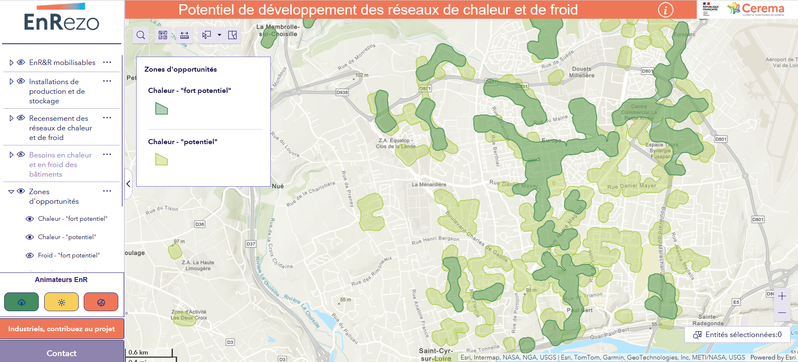This screenshot has height=362, width=798.
Task: Click Entités sélectionnées:0 indicator
Action: [737, 335]
